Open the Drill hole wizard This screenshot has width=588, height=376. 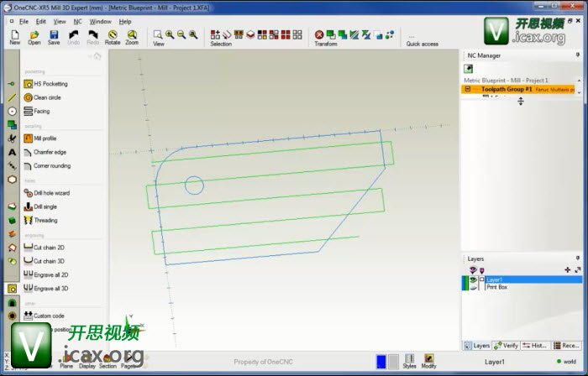[x=50, y=193]
